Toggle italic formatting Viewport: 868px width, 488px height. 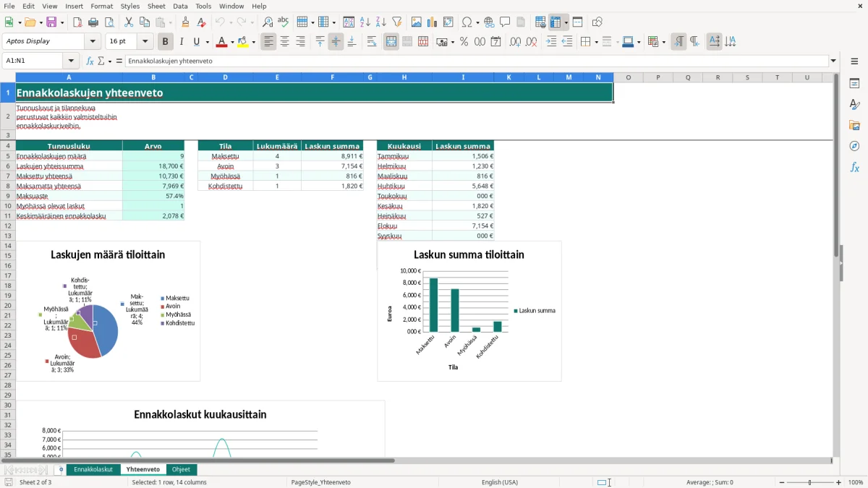[x=182, y=42]
